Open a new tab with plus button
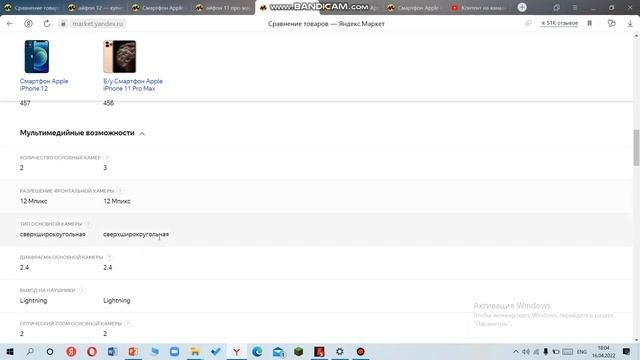640x360 pixels. coord(522,7)
